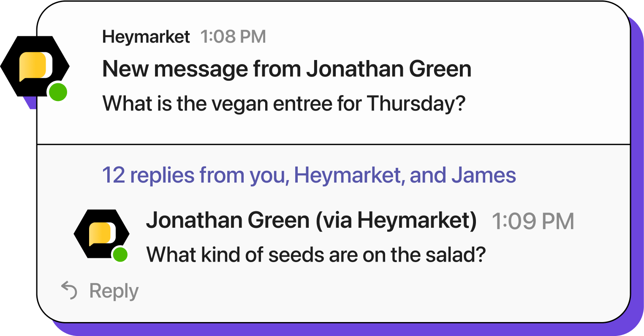Viewport: 644px width, 336px height.
Task: Click the curved reply arrow icon
Action: pos(69,291)
